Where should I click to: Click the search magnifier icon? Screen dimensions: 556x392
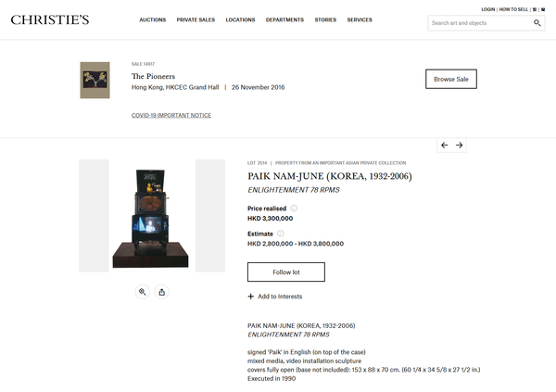click(537, 23)
